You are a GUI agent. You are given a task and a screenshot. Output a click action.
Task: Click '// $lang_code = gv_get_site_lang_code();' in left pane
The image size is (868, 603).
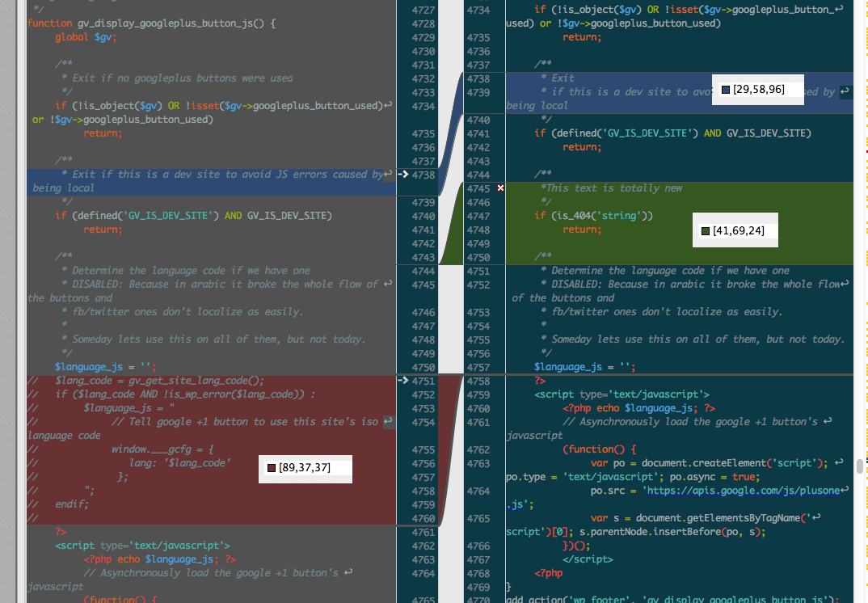(145, 381)
